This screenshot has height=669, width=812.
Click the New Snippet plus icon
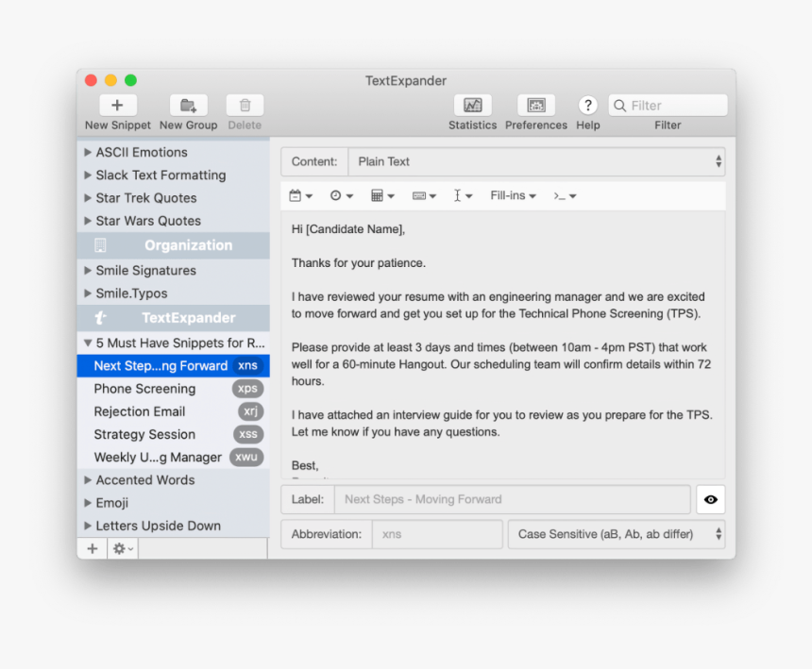(x=118, y=106)
